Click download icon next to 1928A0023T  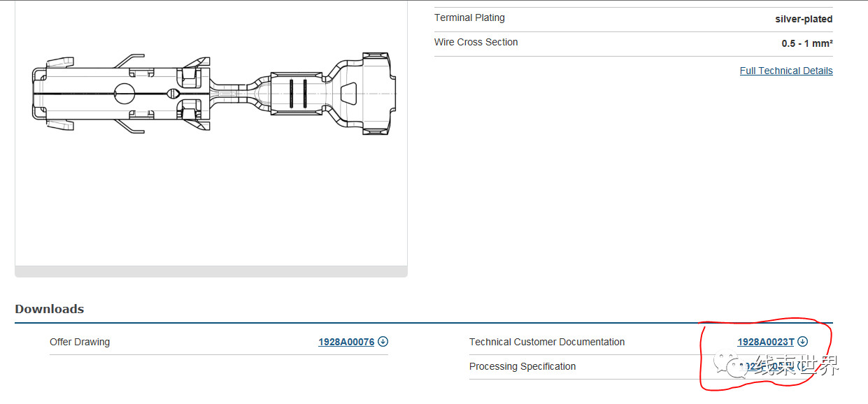(x=803, y=342)
